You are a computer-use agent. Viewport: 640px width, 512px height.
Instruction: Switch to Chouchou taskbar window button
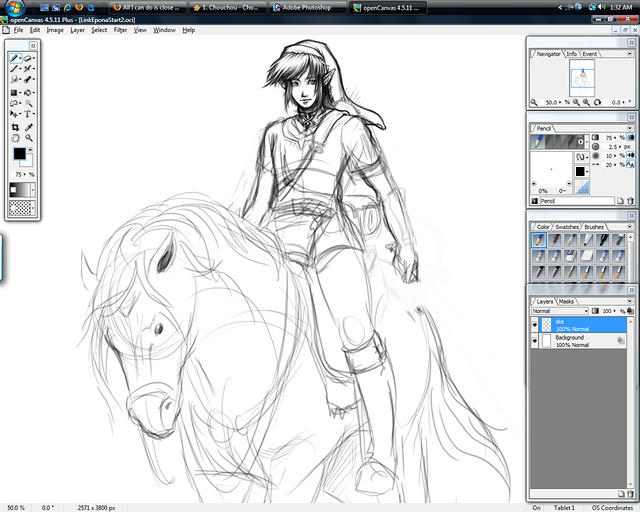click(229, 7)
